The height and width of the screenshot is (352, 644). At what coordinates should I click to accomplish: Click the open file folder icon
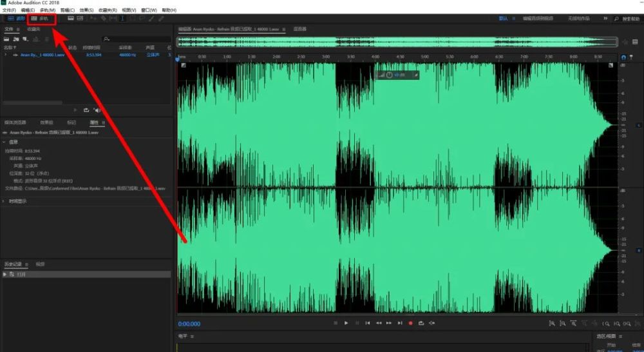point(6,39)
